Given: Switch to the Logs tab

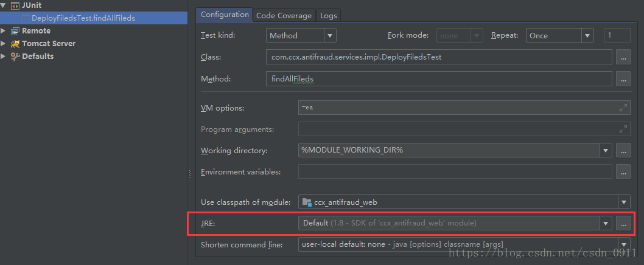Looking at the screenshot, I should (x=328, y=16).
